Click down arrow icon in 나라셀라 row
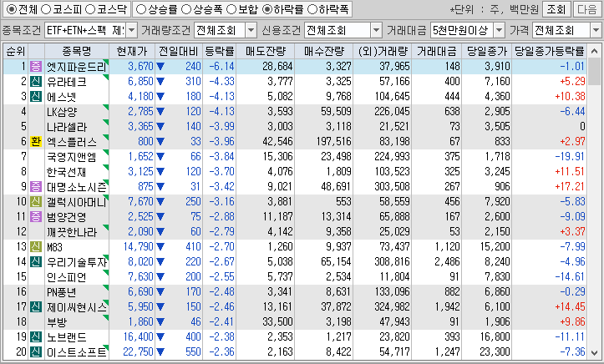 click(x=160, y=127)
